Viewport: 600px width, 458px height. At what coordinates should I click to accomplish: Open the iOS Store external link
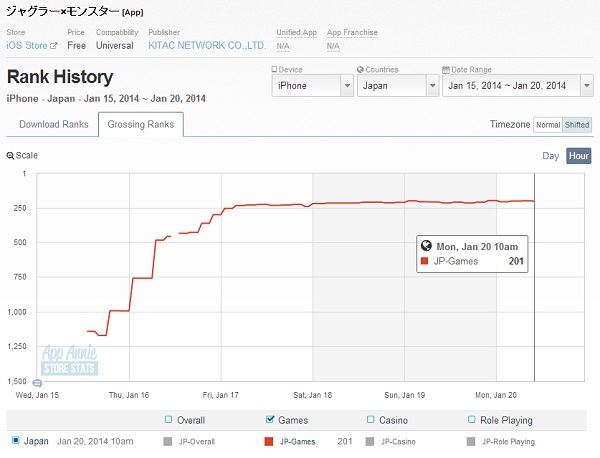pyautogui.click(x=27, y=46)
